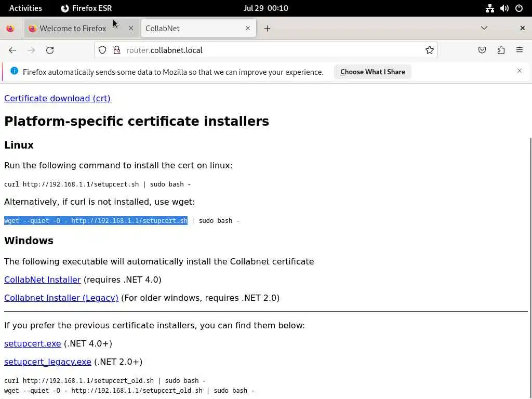The height and width of the screenshot is (399, 532).
Task: Download setupcert.exe link
Action: [x=33, y=344]
